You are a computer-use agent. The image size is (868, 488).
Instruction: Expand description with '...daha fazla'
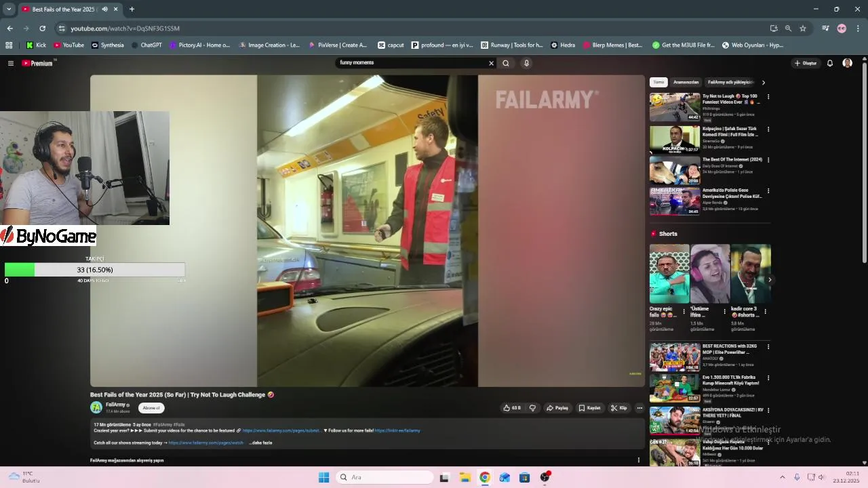point(262,443)
